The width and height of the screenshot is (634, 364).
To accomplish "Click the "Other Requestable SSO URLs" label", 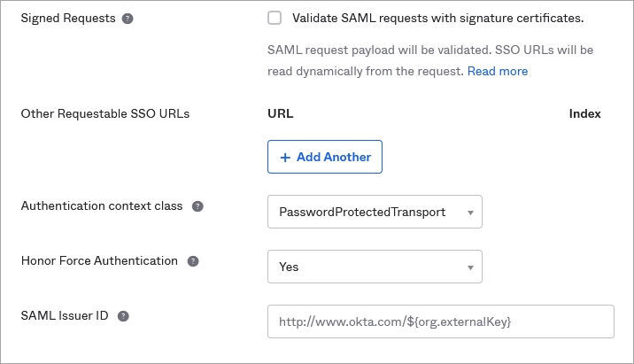I will [105, 113].
